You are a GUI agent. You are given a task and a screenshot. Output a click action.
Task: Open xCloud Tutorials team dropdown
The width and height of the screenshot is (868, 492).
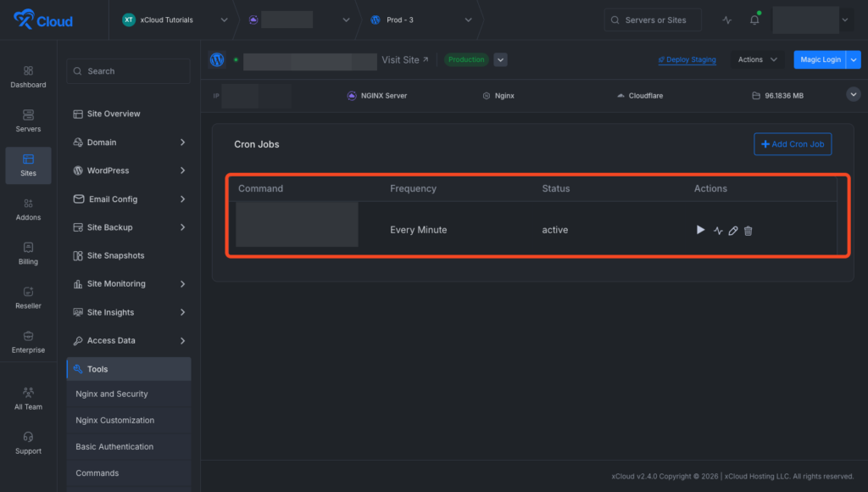pos(175,20)
